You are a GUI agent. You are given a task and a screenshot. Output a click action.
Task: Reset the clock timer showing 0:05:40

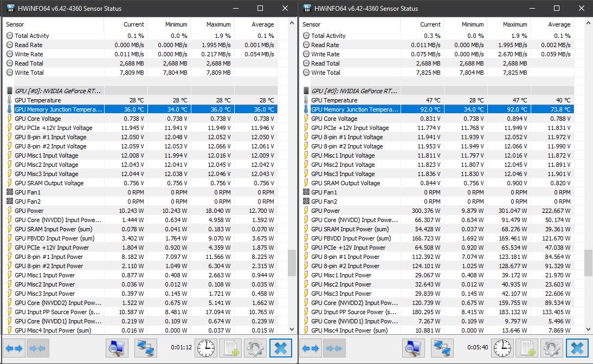[x=502, y=348]
